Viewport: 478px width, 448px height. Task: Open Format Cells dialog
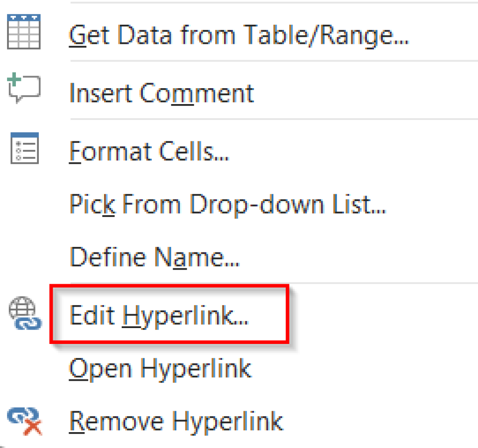pos(149,151)
